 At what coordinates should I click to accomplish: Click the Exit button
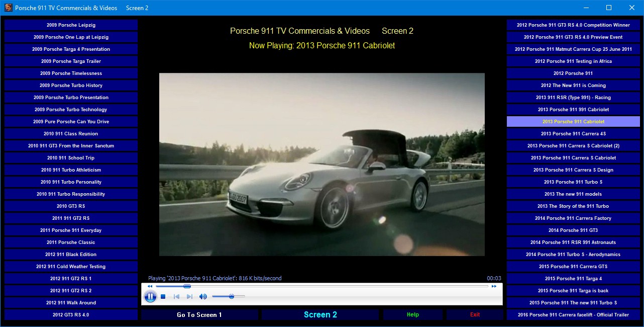click(475, 315)
